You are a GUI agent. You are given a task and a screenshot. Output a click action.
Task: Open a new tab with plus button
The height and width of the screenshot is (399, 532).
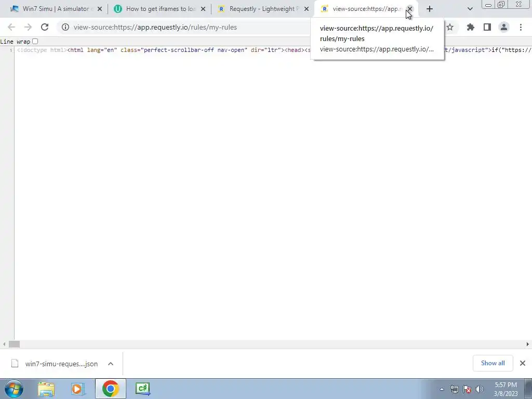[430, 9]
